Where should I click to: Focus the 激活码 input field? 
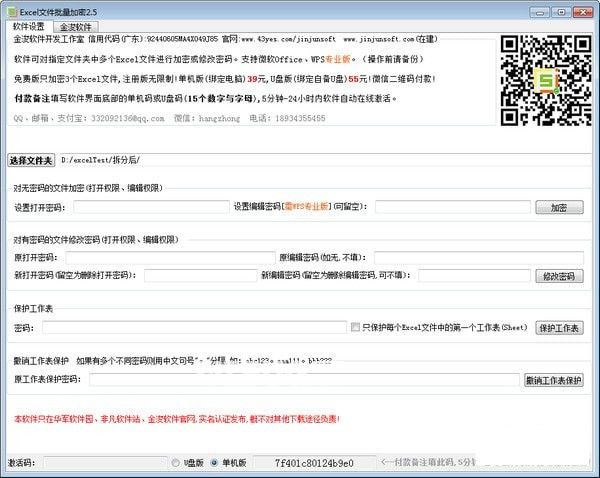click(x=105, y=463)
